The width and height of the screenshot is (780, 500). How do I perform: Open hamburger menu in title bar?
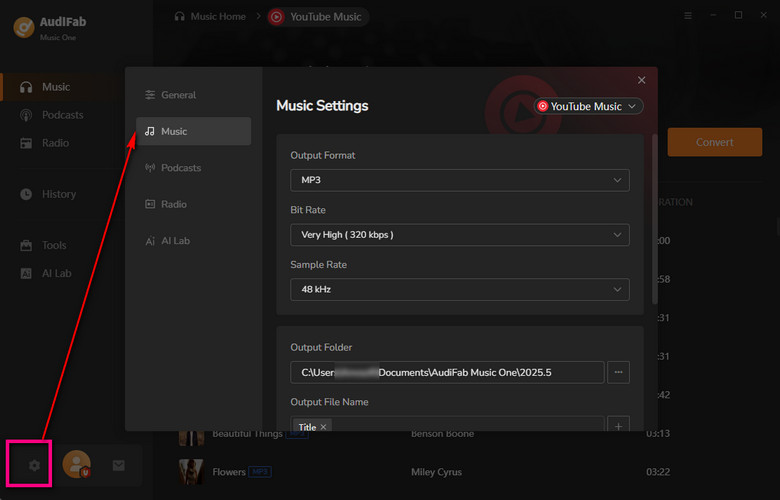coord(688,16)
